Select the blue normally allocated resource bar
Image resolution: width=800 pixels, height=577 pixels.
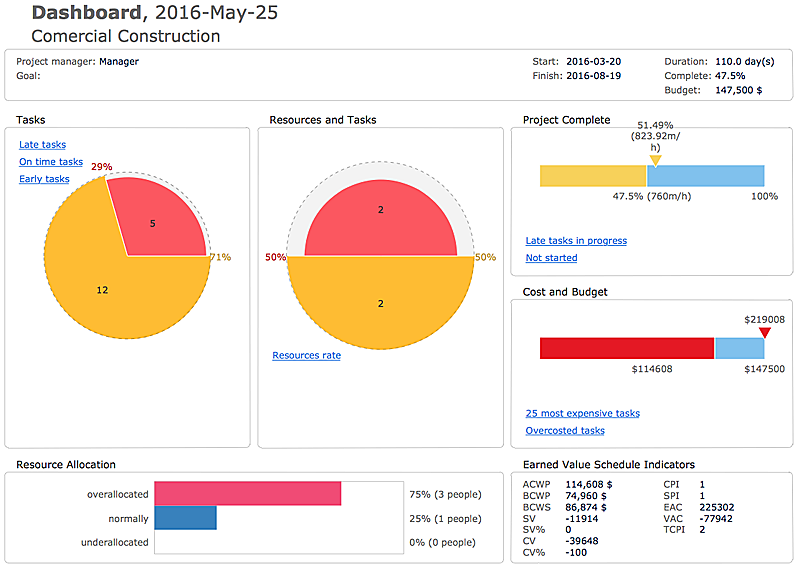pyautogui.click(x=186, y=518)
